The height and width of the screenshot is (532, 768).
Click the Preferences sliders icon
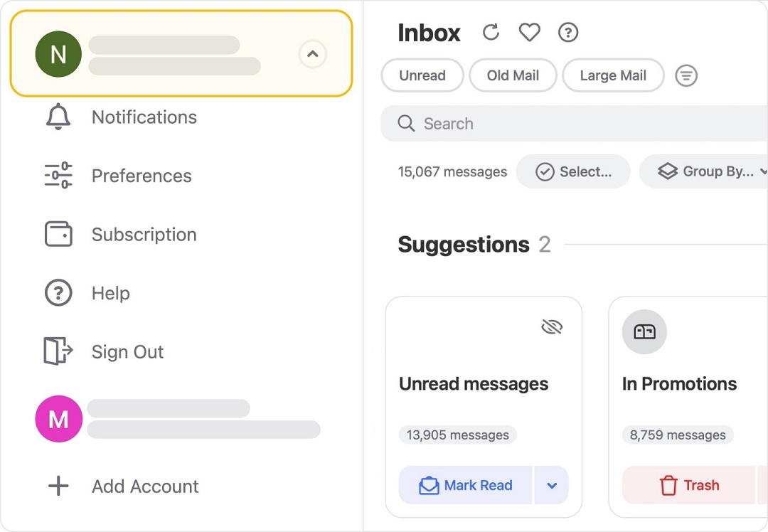click(x=58, y=176)
